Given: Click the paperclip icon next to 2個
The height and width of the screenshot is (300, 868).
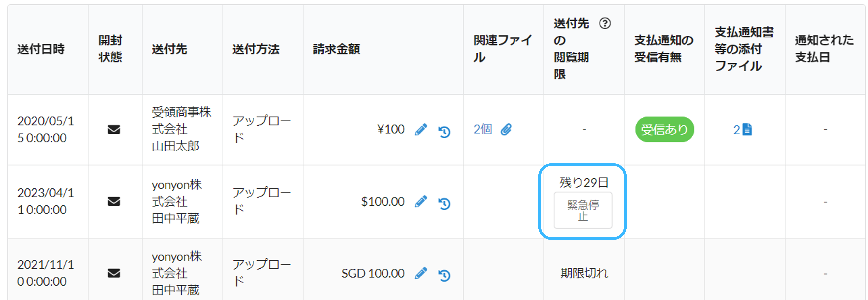Looking at the screenshot, I should coord(506,130).
